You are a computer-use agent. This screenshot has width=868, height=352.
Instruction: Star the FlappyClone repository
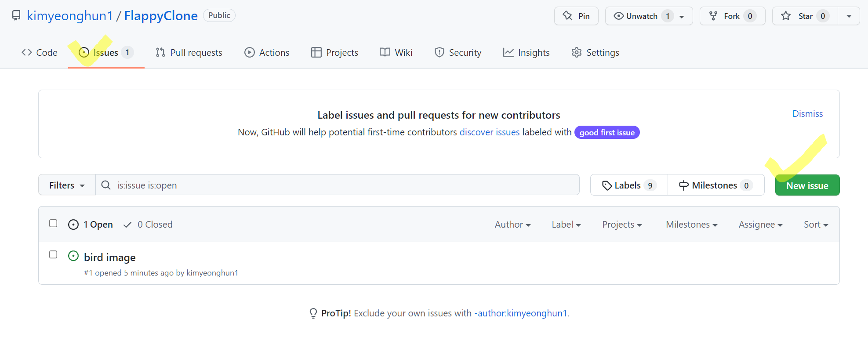tap(804, 16)
